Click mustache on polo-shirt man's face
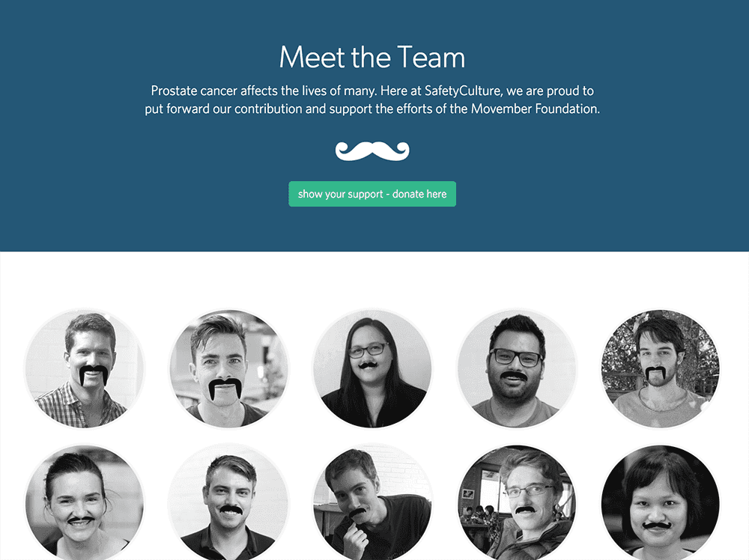The image size is (749, 560). 231,510
